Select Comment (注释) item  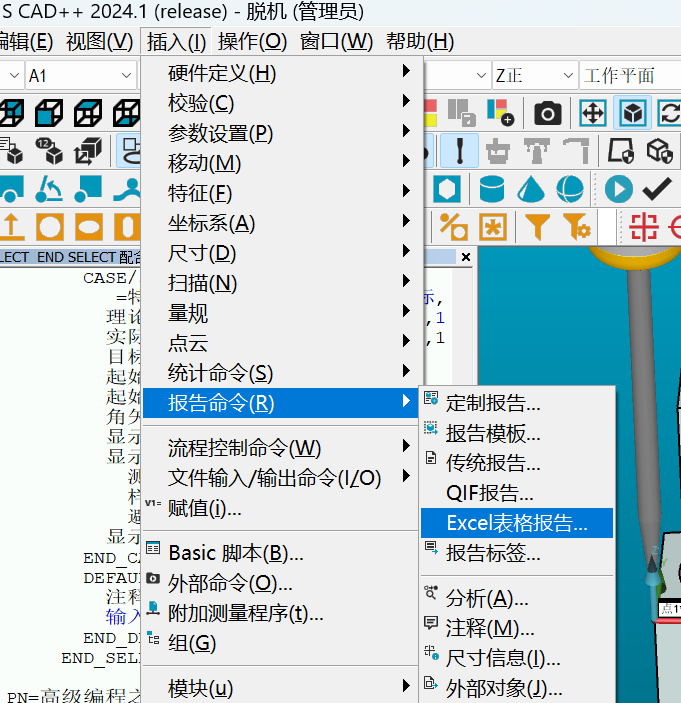(x=517, y=628)
